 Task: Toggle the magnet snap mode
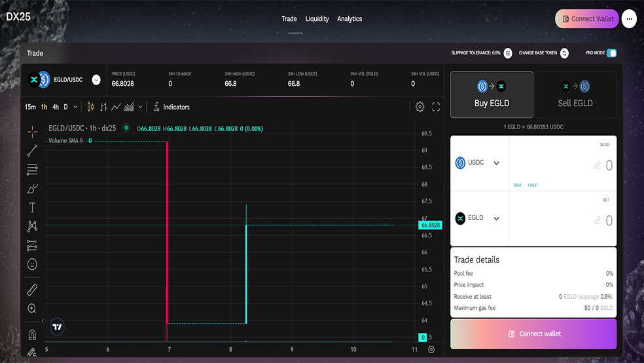pos(33,335)
